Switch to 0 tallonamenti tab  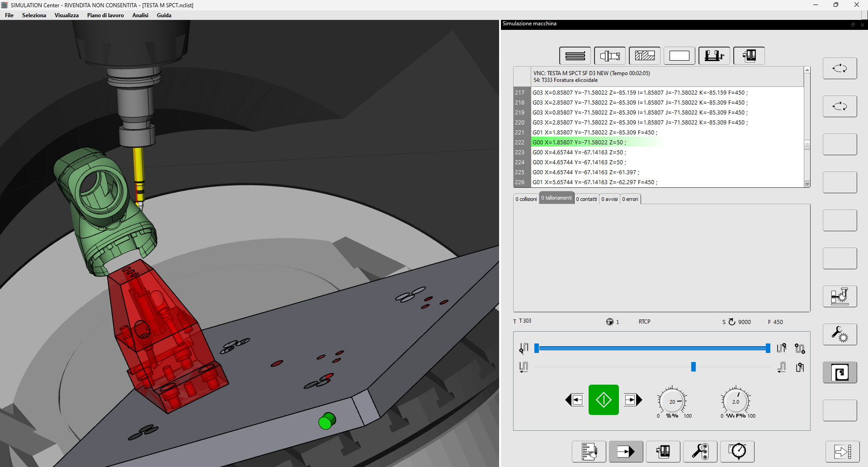(x=557, y=198)
